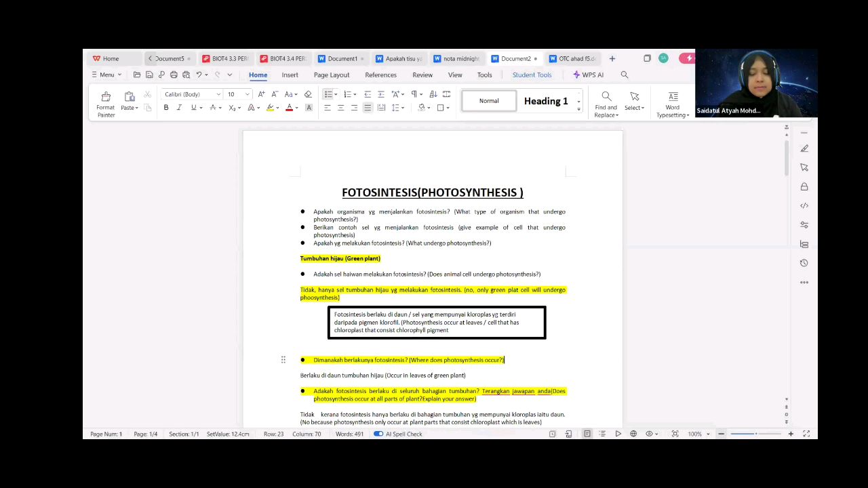Toggle bulleted list formatting

328,94
